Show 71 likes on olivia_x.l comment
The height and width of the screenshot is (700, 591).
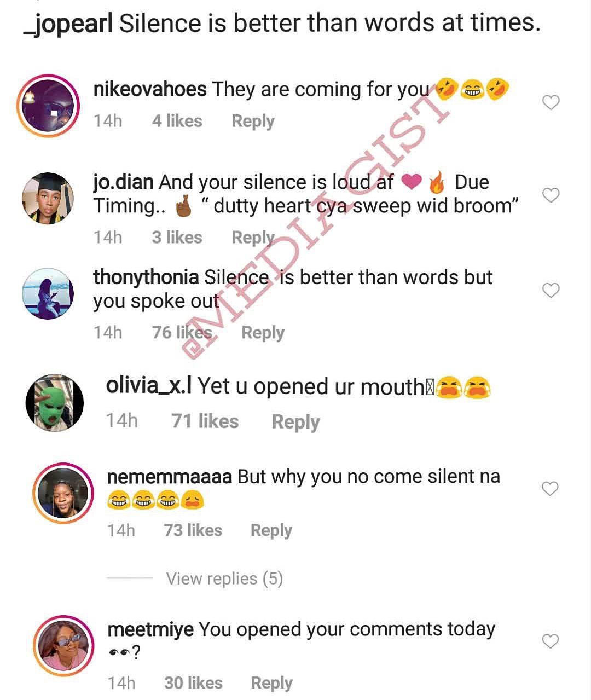coord(205,421)
